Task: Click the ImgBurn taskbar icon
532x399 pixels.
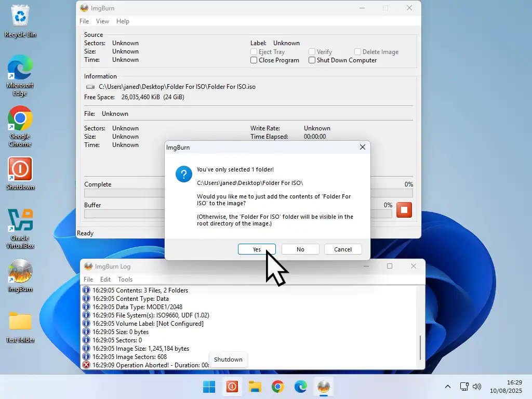Action: [x=324, y=387]
